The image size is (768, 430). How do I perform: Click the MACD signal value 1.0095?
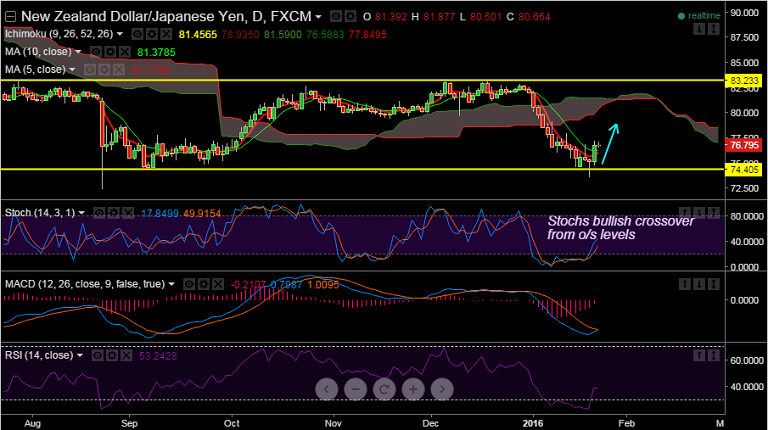pyautogui.click(x=323, y=285)
